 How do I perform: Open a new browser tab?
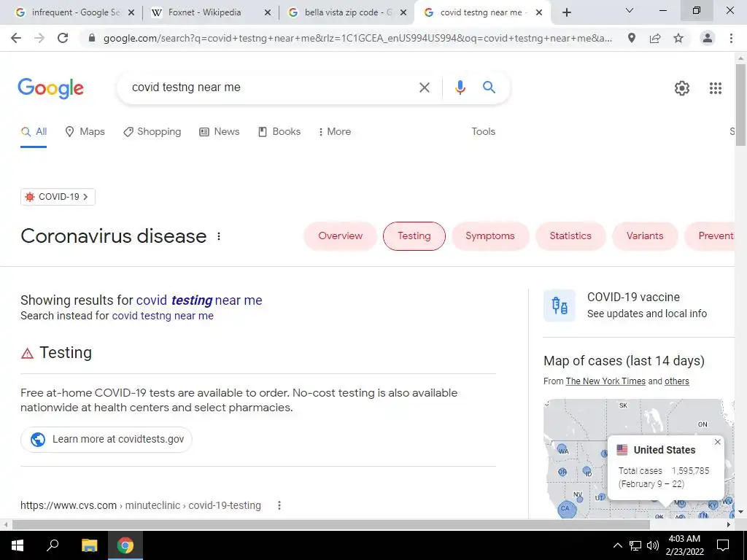(x=566, y=12)
